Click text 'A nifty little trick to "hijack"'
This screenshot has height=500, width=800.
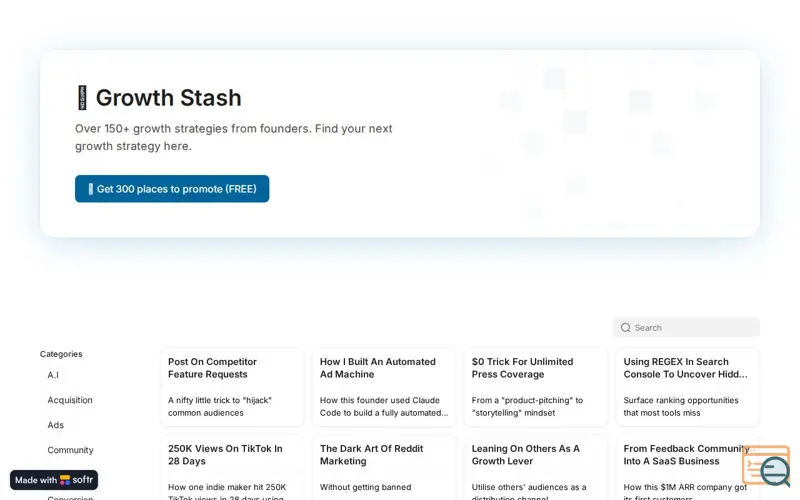220,401
